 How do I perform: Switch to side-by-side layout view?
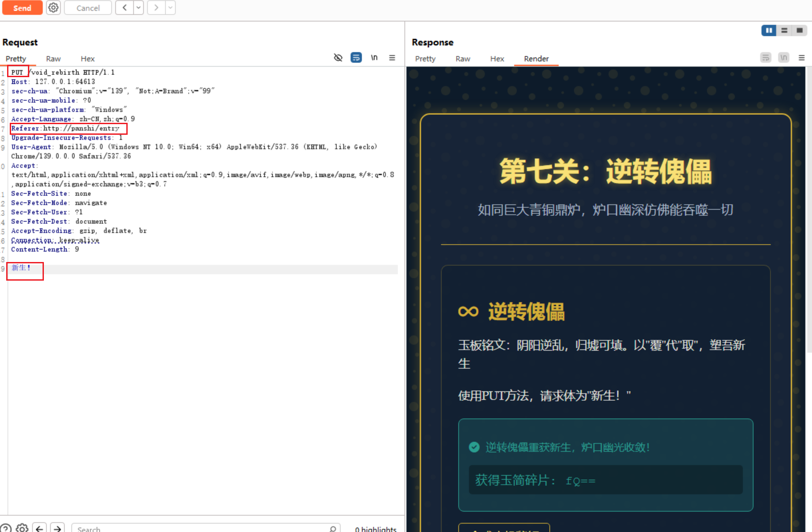[769, 30]
